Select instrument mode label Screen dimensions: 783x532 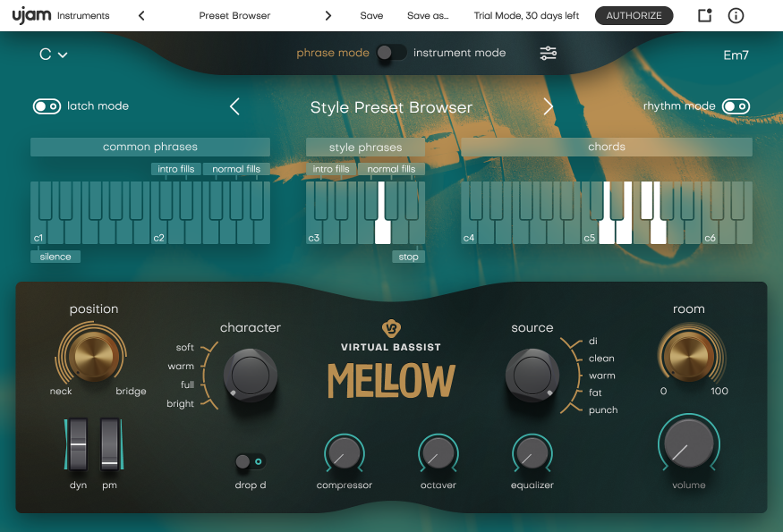pos(459,53)
